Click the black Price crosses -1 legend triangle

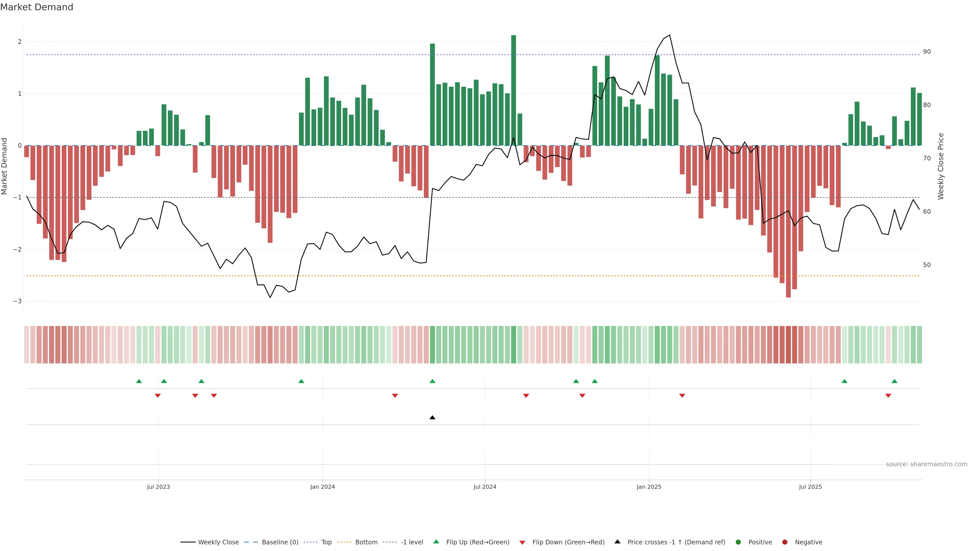[x=617, y=542]
